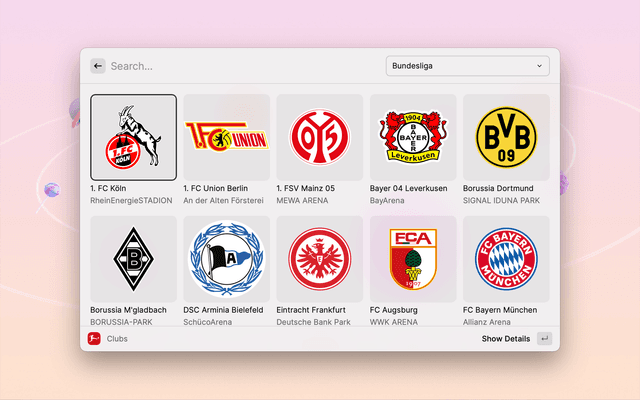The height and width of the screenshot is (400, 640).
Task: Select the DSC Arminia Bielefeld crest
Action: tap(227, 259)
